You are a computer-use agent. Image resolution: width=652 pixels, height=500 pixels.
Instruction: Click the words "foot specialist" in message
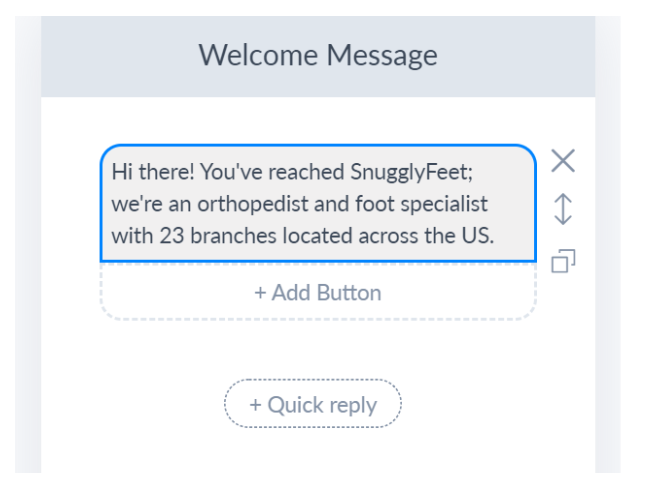421,204
